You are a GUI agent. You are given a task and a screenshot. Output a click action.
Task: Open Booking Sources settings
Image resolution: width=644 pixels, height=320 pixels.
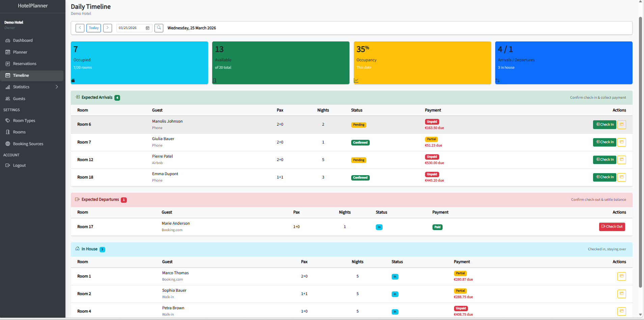(x=32, y=144)
